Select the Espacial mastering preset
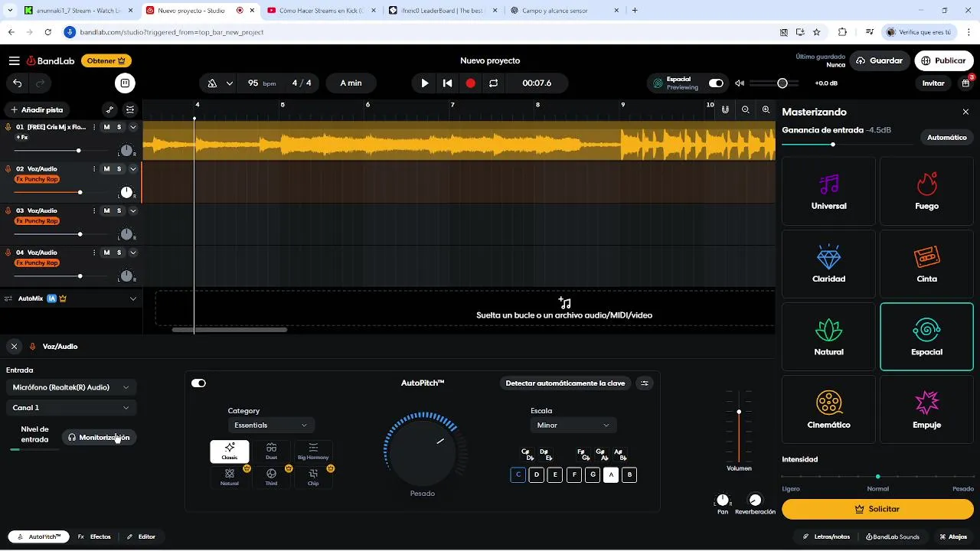 pyautogui.click(x=926, y=337)
